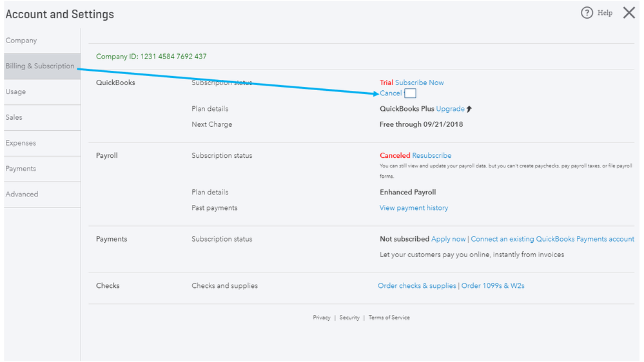
Task: Click Apply now for Payments
Action: pos(448,239)
